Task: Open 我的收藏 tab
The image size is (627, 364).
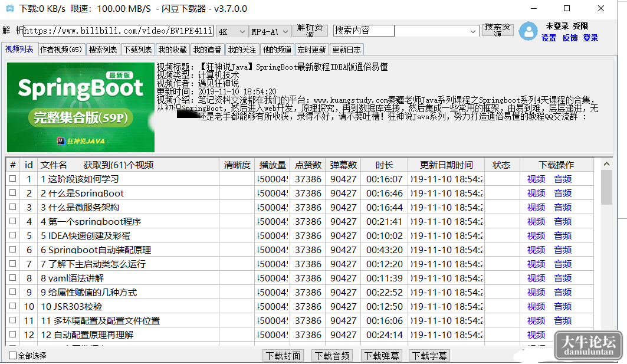Action: click(x=172, y=50)
